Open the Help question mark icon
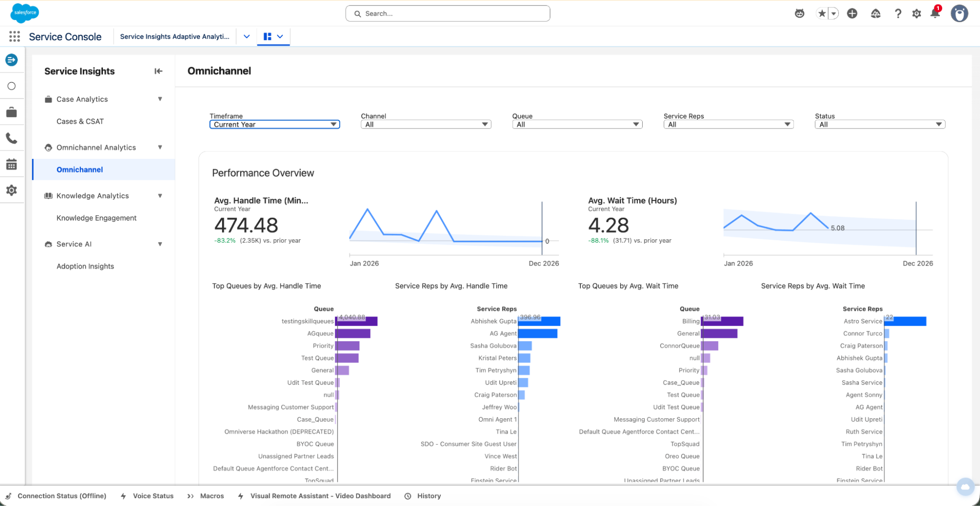 tap(898, 14)
